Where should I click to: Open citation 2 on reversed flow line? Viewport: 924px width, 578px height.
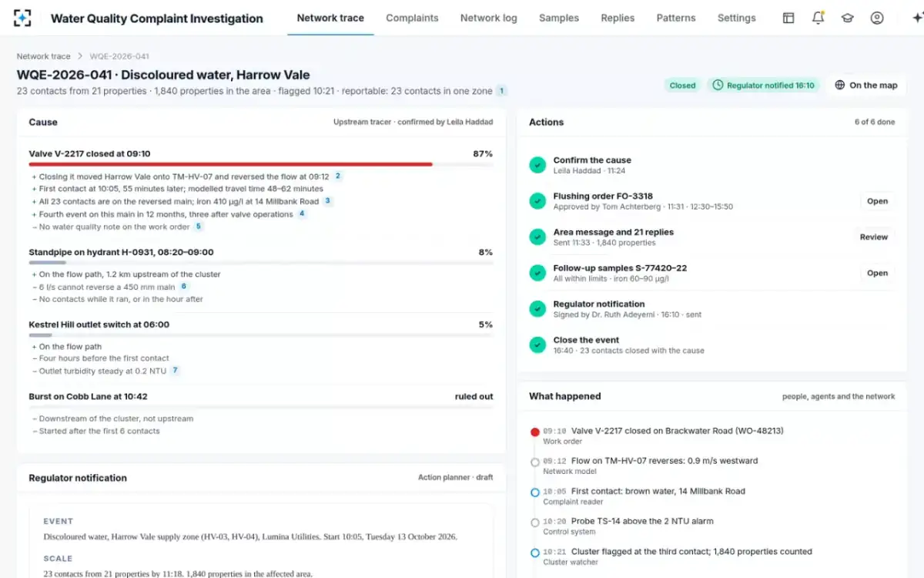pyautogui.click(x=337, y=176)
